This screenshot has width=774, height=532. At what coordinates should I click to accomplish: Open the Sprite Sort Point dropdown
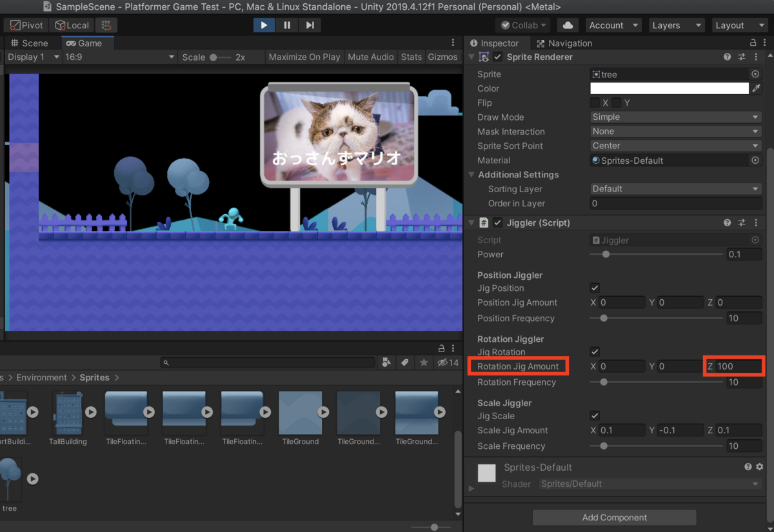(x=676, y=146)
